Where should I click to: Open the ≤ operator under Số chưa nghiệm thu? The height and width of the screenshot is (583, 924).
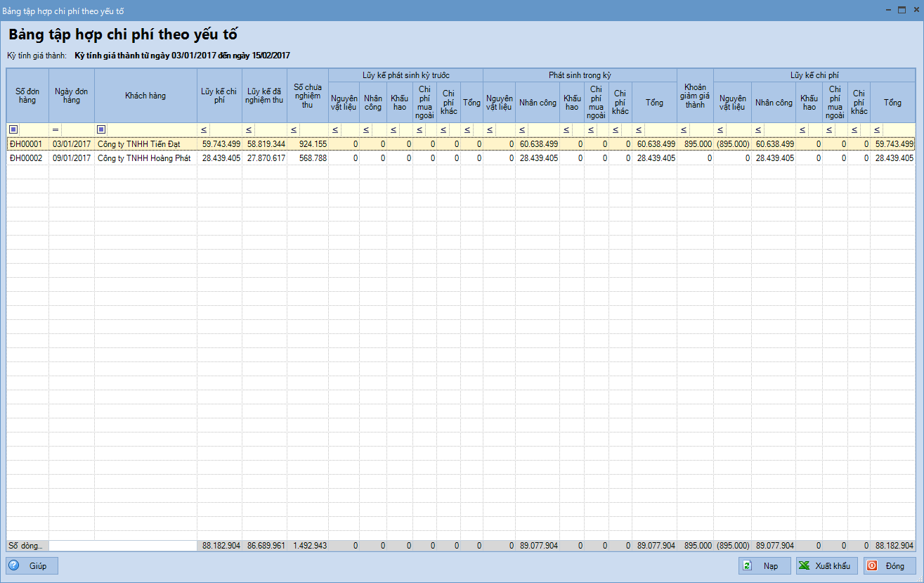point(293,129)
